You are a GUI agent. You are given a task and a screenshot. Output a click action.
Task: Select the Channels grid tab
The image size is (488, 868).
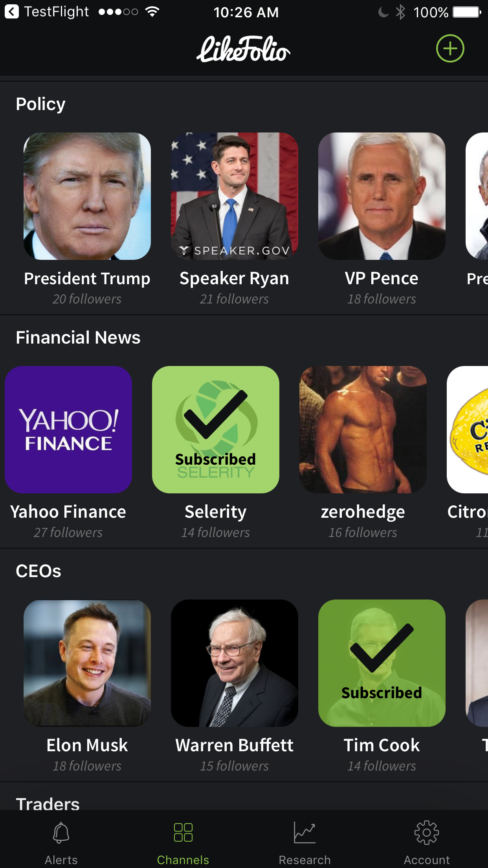tap(183, 842)
